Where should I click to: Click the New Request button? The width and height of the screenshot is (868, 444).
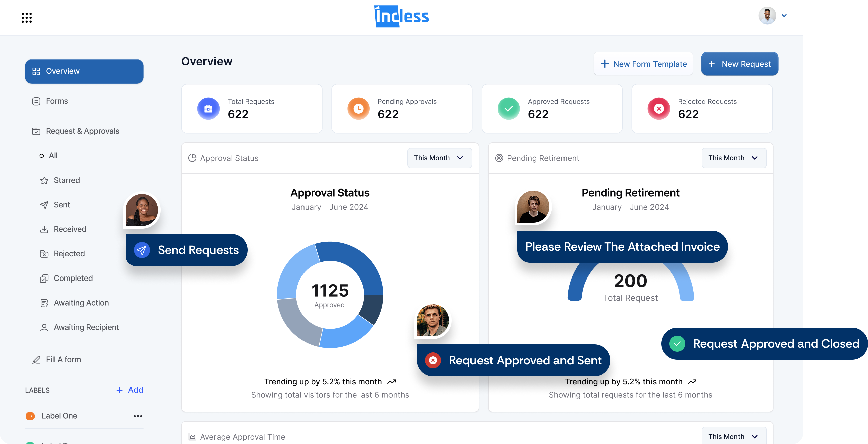point(739,64)
